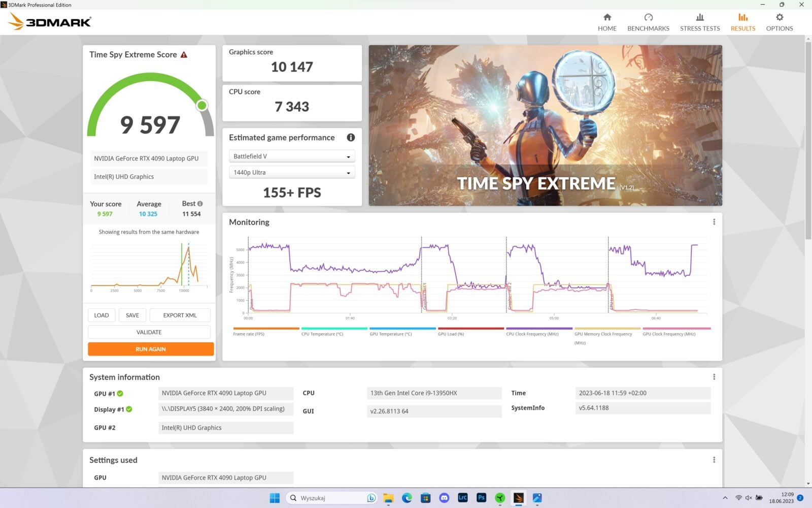
Task: Open Razer app from taskbar
Action: click(500, 498)
